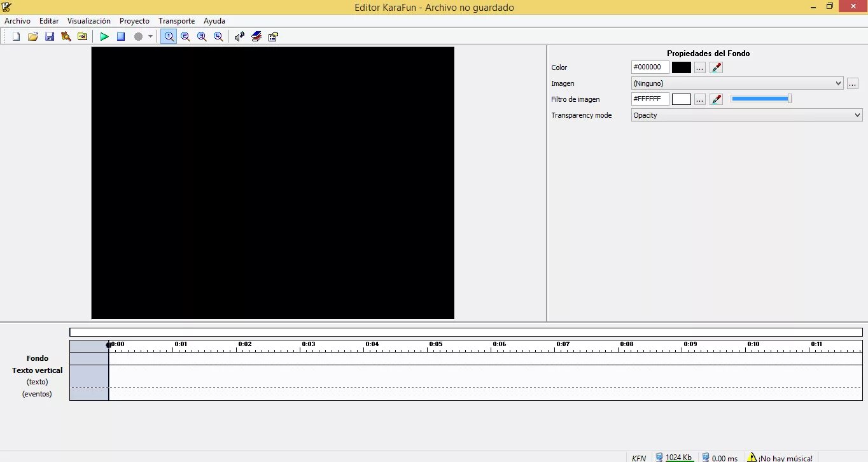The width and height of the screenshot is (868, 462).
Task: Click the 0:10 mark on timeline ruler
Action: point(753,344)
